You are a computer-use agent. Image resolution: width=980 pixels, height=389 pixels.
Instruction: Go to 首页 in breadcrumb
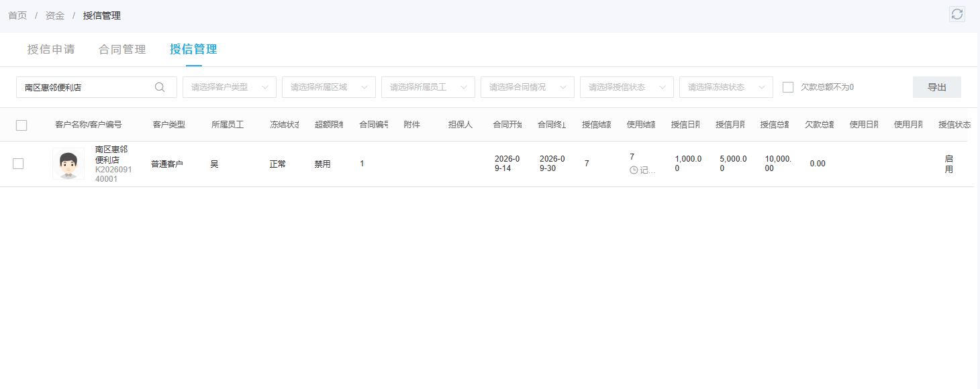(17, 15)
